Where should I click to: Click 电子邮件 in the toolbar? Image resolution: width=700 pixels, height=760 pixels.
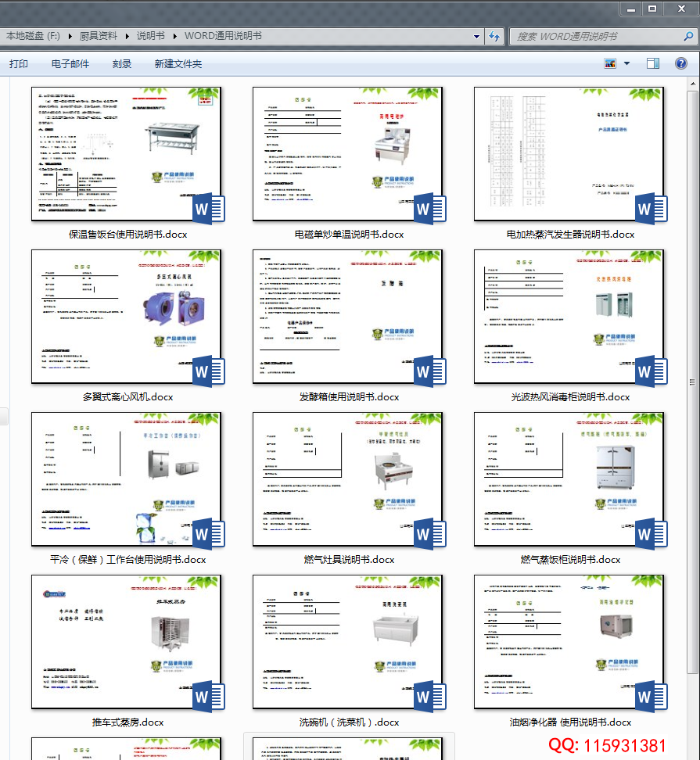coord(70,64)
